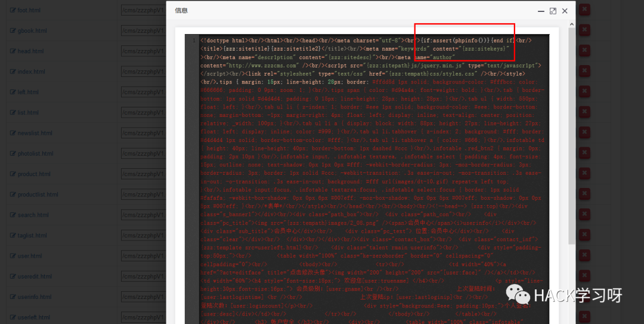Image resolution: width=644 pixels, height=324 pixels.
Task: Click line number 1 in code editor
Action: click(x=194, y=41)
